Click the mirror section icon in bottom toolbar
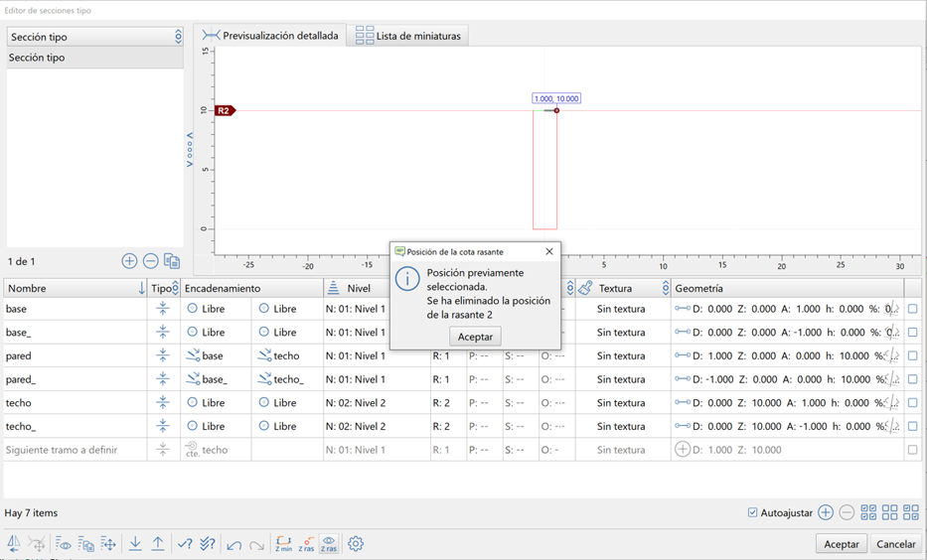Image resolution: width=927 pixels, height=560 pixels. click(x=14, y=544)
